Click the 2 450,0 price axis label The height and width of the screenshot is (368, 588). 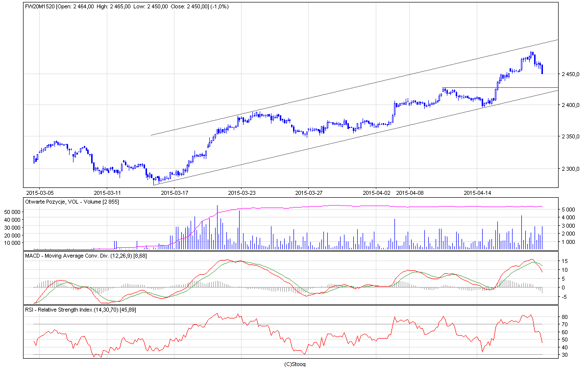tap(571, 74)
